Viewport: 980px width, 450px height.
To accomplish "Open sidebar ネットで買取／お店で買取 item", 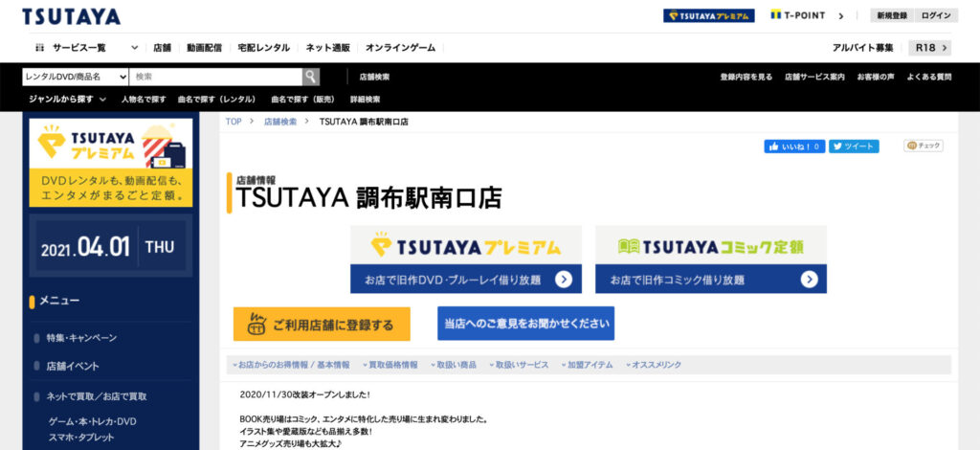I will 97,396.
